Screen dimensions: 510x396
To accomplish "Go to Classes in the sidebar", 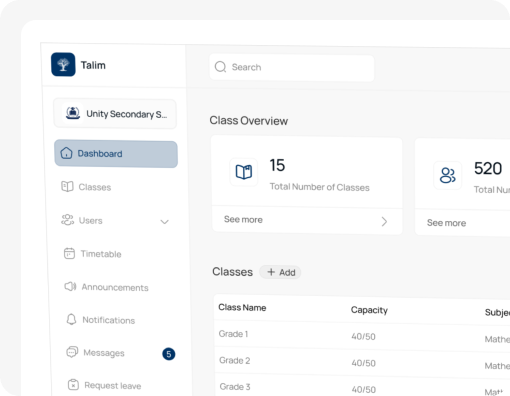I will coord(95,187).
